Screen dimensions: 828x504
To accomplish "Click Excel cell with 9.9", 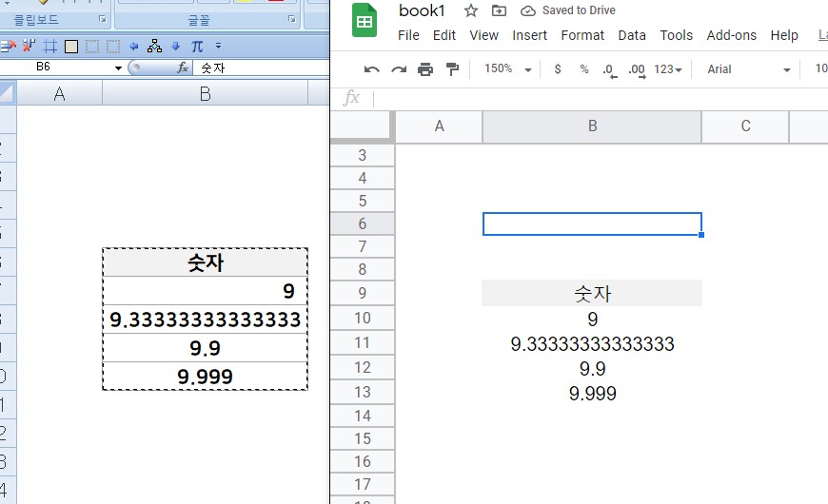I will coord(205,348).
